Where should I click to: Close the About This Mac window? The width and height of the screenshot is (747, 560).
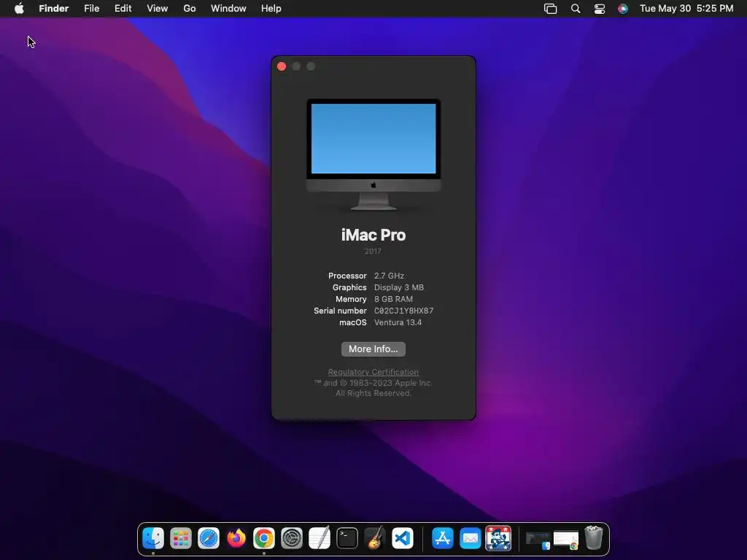[282, 66]
